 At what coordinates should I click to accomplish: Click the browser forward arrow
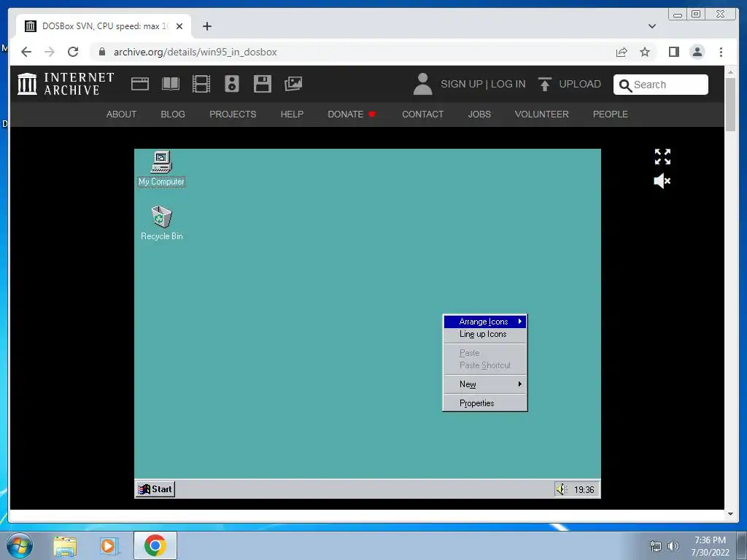(x=50, y=52)
